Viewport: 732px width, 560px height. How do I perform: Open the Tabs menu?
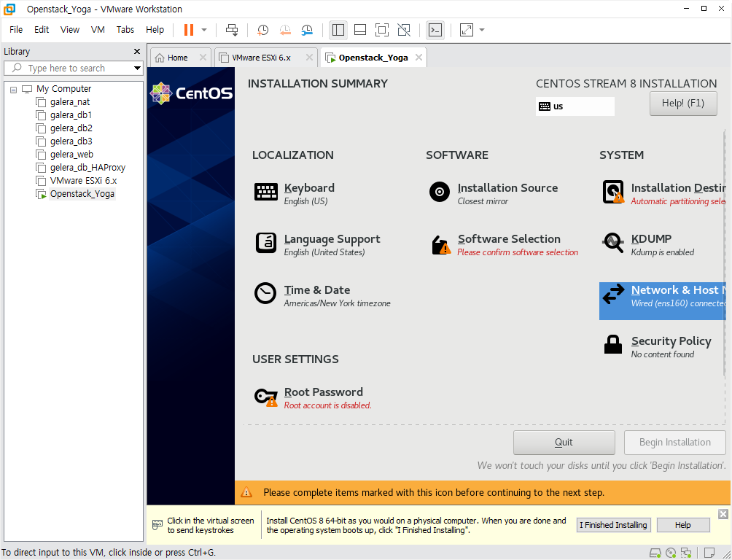coord(125,29)
